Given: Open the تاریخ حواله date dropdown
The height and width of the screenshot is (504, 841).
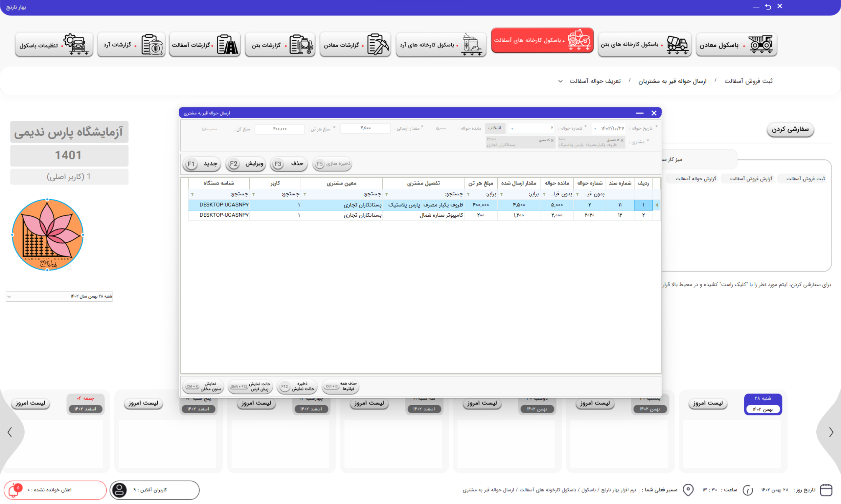Looking at the screenshot, I should coord(595,129).
